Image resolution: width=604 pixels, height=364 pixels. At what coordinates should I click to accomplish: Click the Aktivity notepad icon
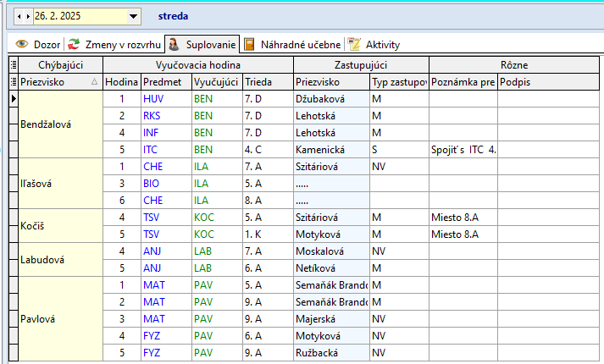pyautogui.click(x=354, y=44)
